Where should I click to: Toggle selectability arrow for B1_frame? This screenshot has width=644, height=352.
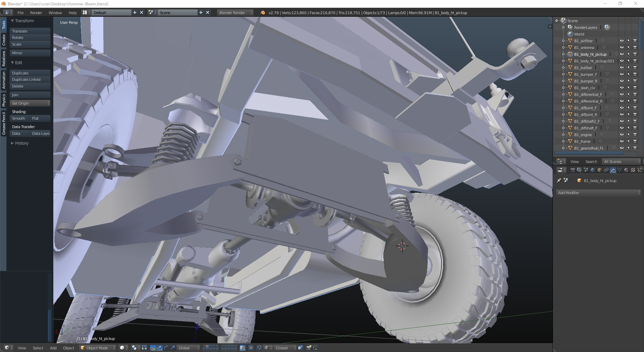[629, 141]
